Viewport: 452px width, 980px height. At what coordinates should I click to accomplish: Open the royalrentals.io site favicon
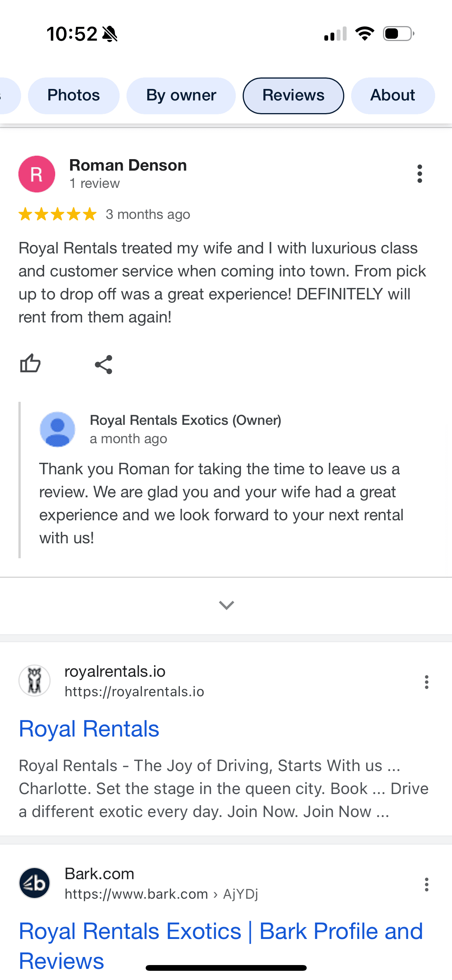pos(35,681)
